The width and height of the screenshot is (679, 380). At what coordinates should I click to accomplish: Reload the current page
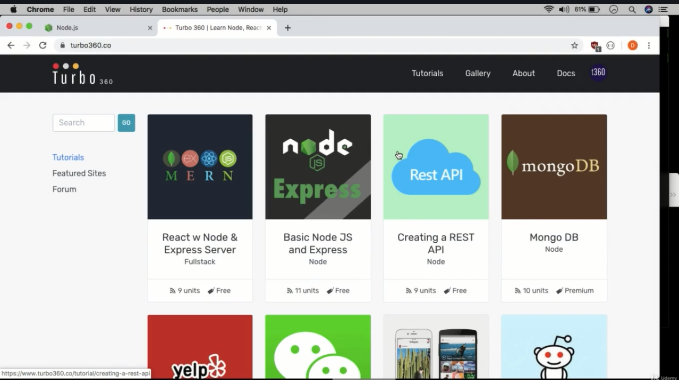[x=42, y=45]
